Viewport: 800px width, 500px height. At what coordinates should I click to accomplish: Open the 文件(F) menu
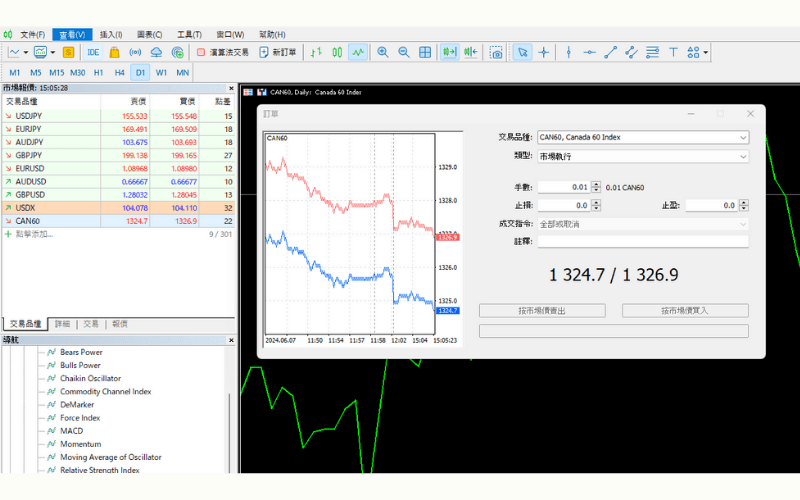(x=33, y=34)
